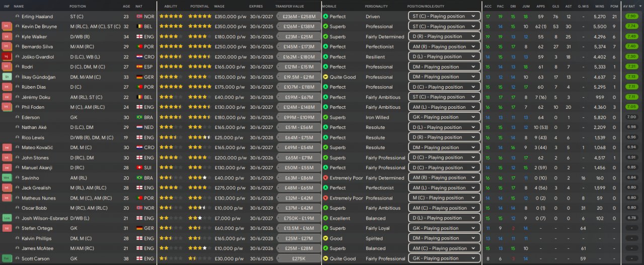The image size is (644, 265).
Task: Open James McAtee's AM (C) role dropdown
Action: (444, 248)
